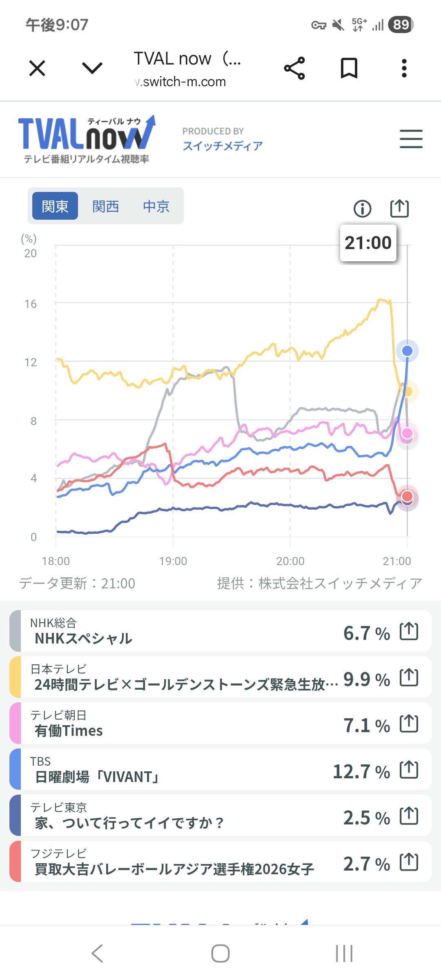Viewport: 441px width, 980px height.
Task: Bookmark this page in browser
Action: click(349, 68)
